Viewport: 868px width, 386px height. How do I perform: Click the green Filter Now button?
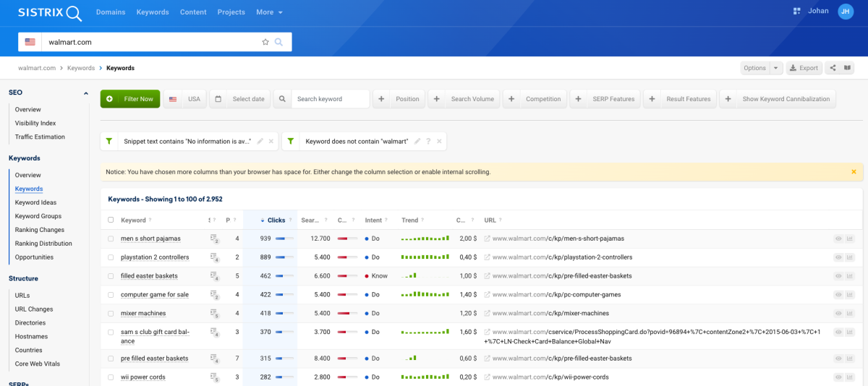point(130,99)
